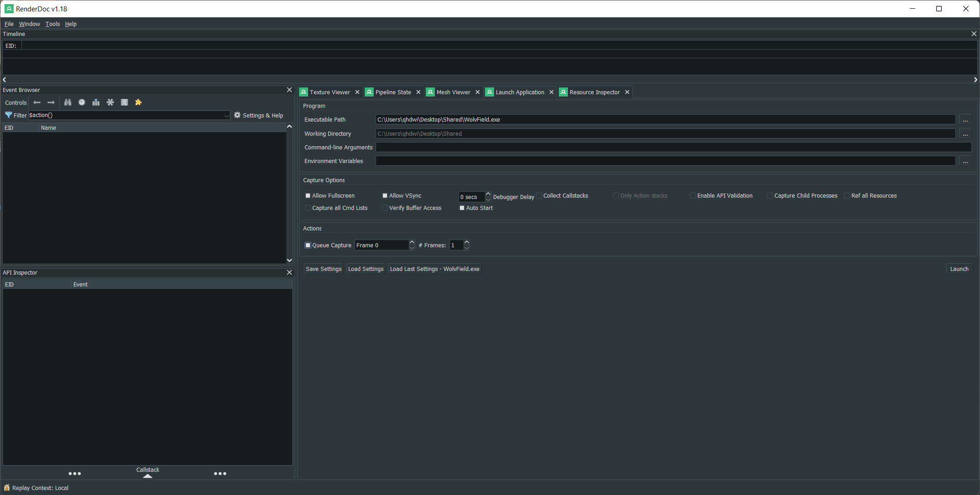Viewport: 980px width, 495px height.
Task: Enable Collect Callstacks option
Action: click(539, 196)
